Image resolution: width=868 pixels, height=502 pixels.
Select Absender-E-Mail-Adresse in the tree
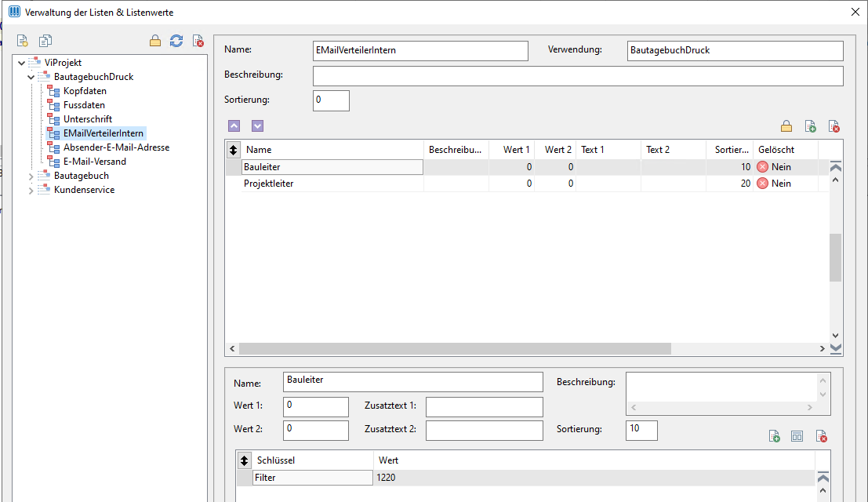116,147
